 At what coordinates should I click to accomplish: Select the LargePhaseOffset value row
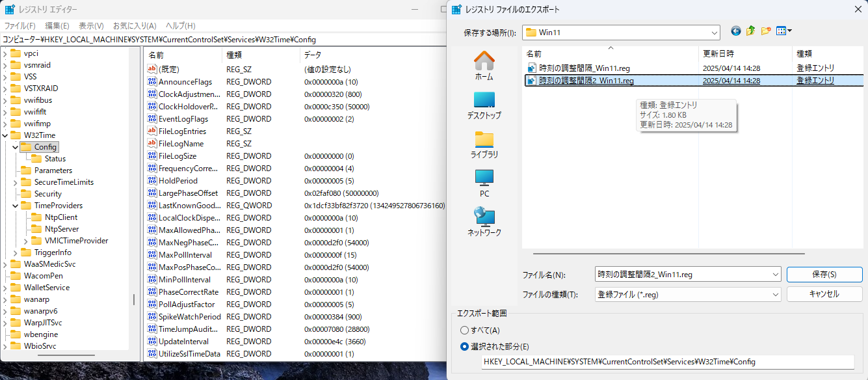pyautogui.click(x=296, y=193)
